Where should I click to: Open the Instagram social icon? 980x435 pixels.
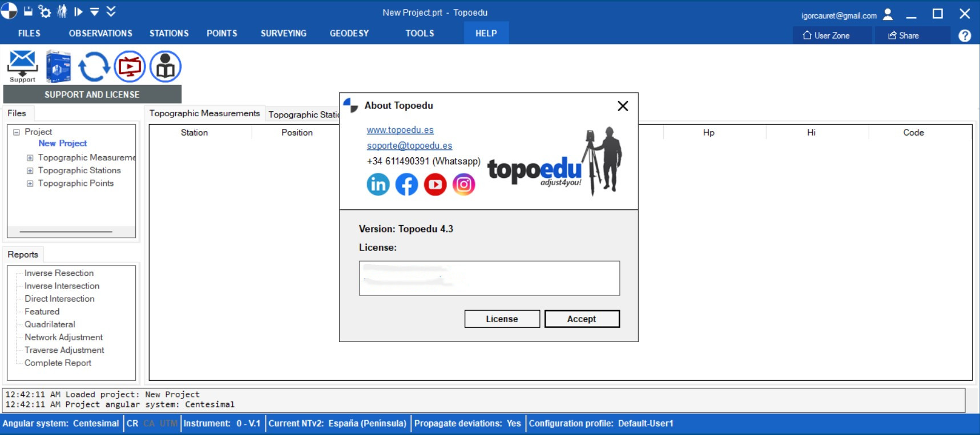pyautogui.click(x=463, y=184)
